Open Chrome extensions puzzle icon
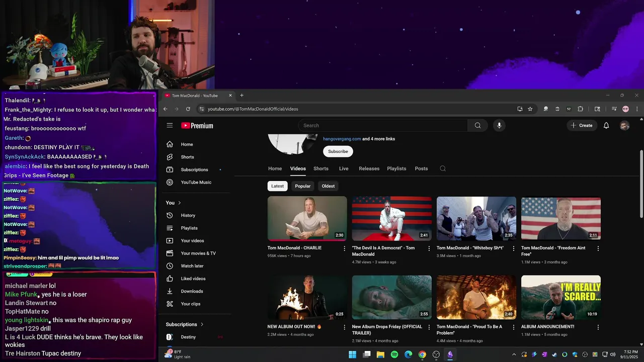This screenshot has width=644, height=362. 580,109
